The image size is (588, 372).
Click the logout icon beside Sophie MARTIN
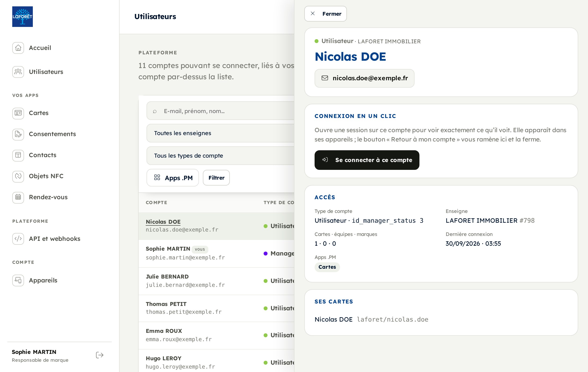pyautogui.click(x=100, y=355)
